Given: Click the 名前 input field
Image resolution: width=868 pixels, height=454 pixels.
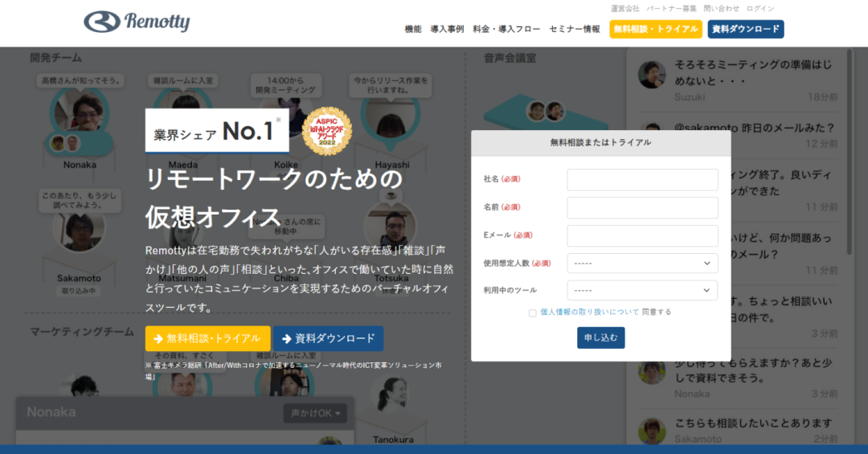Looking at the screenshot, I should pyautogui.click(x=643, y=207).
